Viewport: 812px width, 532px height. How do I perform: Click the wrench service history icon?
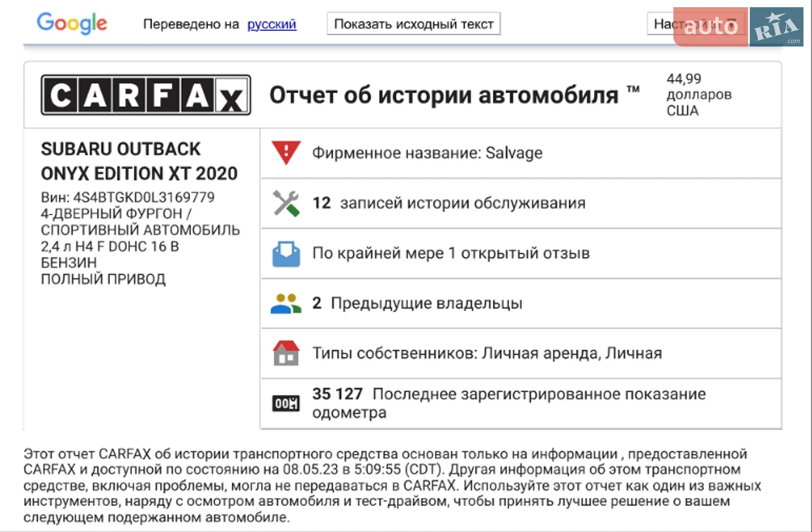tap(286, 203)
